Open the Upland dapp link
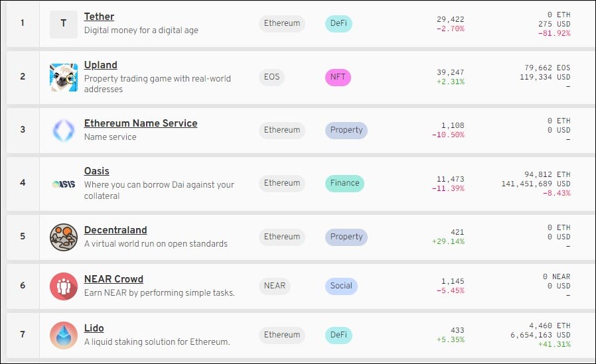596x364 pixels. pos(100,65)
